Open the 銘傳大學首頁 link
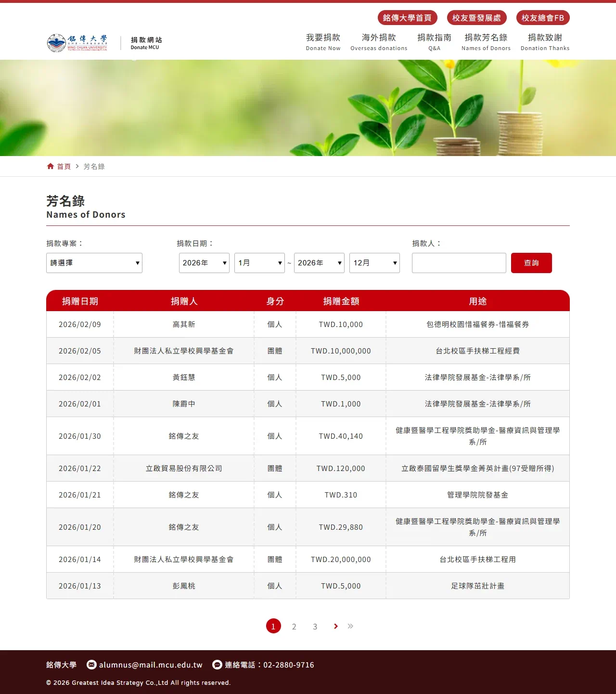The width and height of the screenshot is (616, 694). click(407, 18)
